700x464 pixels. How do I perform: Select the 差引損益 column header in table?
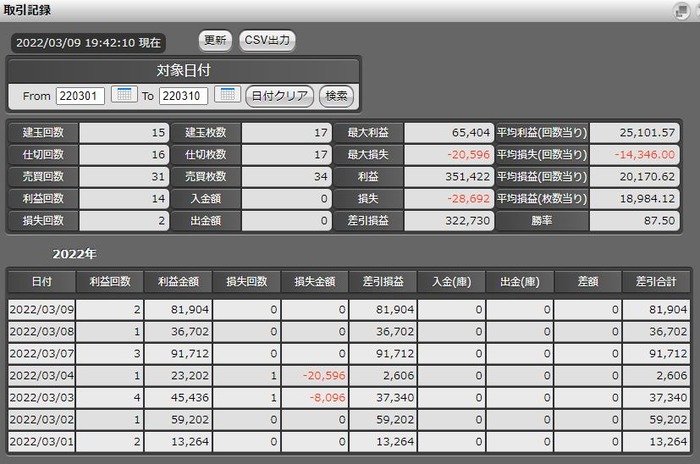click(x=383, y=281)
